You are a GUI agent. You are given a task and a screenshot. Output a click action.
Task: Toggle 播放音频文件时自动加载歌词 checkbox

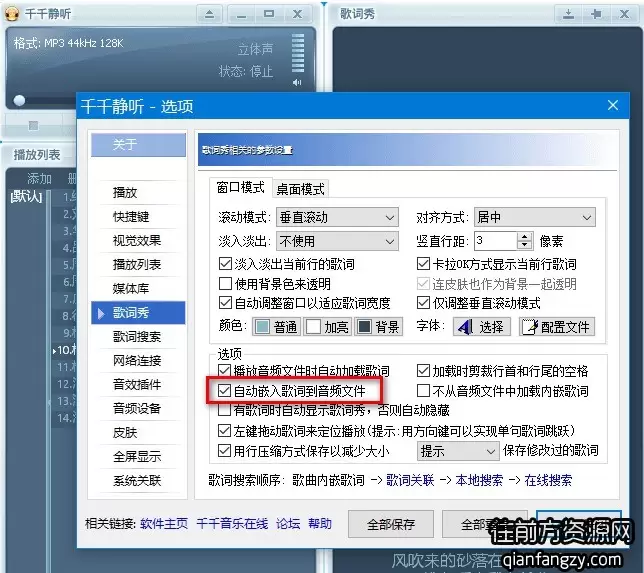(224, 370)
